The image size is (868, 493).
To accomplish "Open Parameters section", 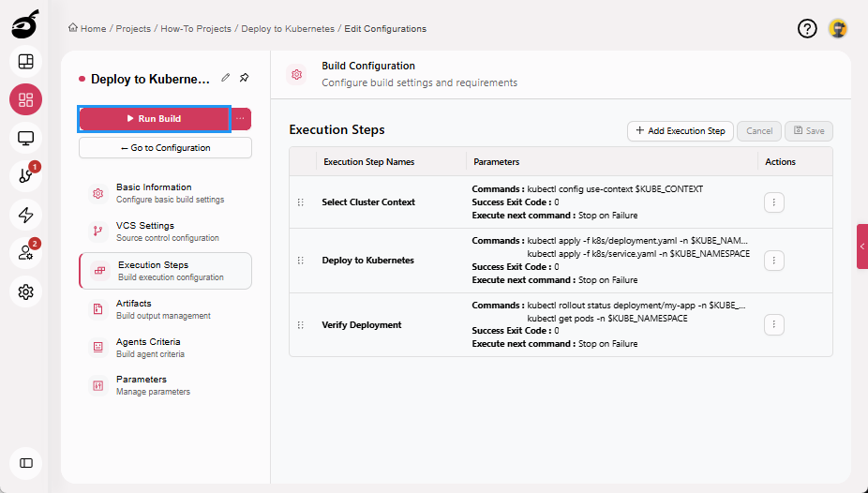I will 165,385.
